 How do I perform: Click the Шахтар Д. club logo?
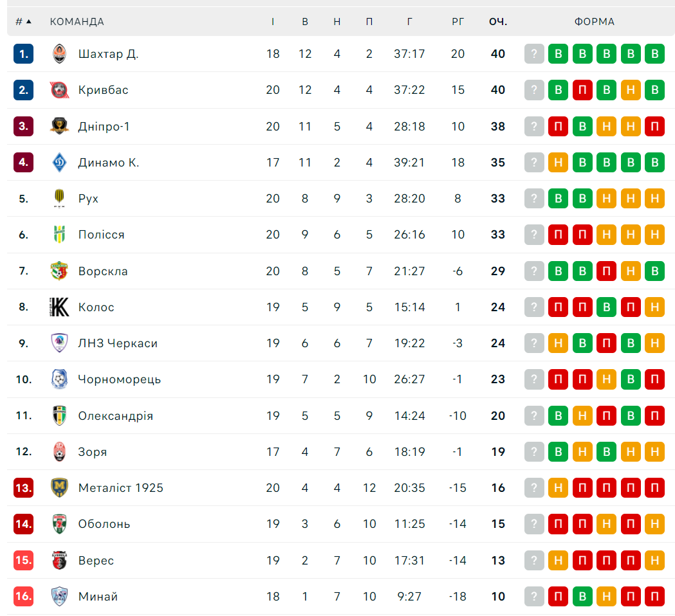pos(59,54)
